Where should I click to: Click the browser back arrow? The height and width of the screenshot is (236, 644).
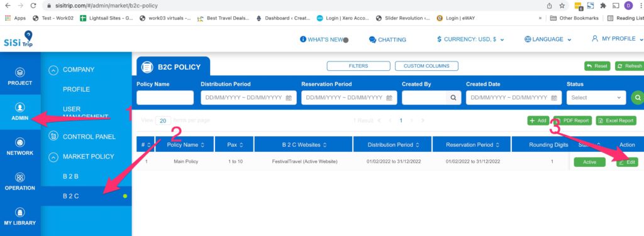click(8, 6)
